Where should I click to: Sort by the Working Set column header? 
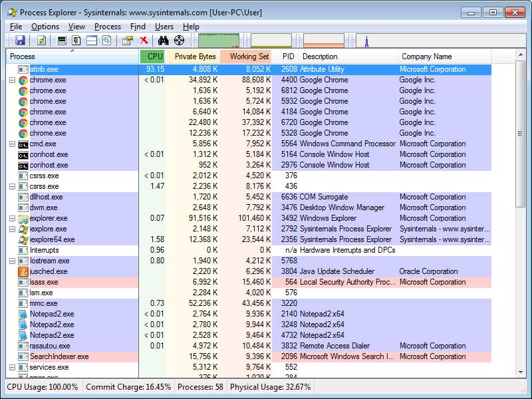point(246,57)
